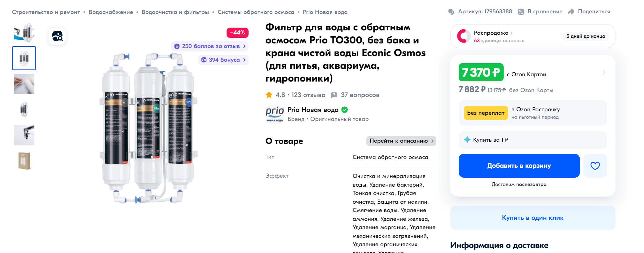Click 'Купить в один клик'
This screenshot has width=644, height=253.
click(532, 218)
